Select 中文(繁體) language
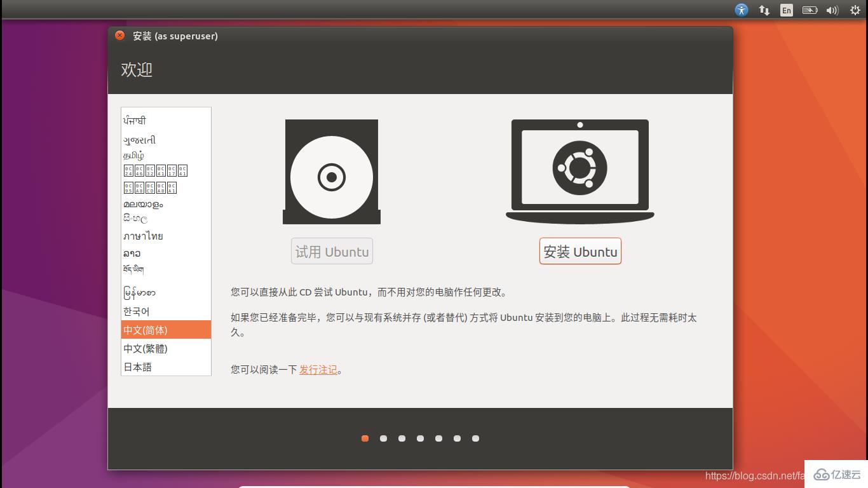The image size is (868, 488). click(166, 348)
